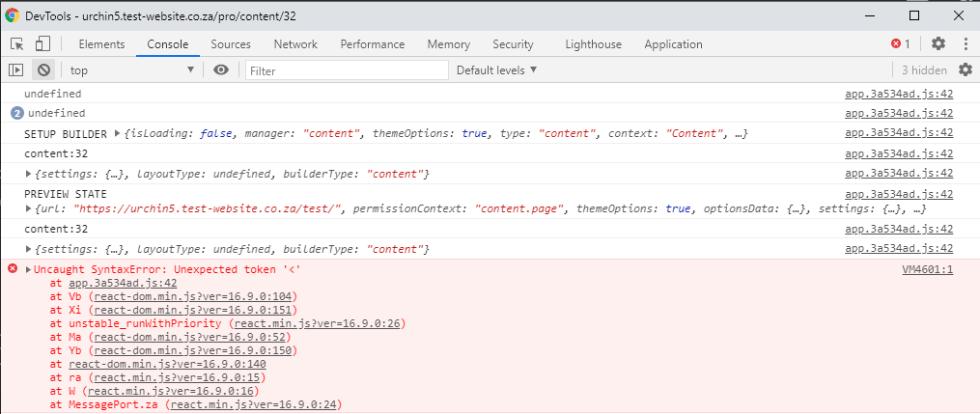Open the Lighthouse tab
980x414 pixels.
(x=593, y=44)
